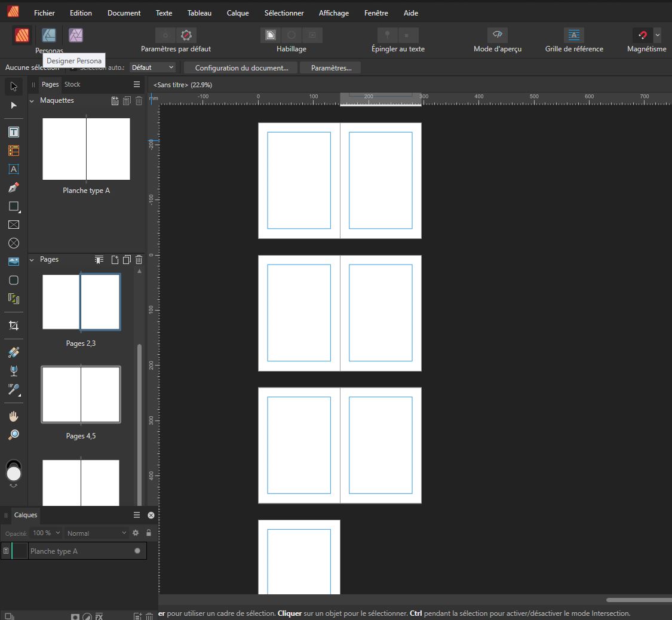Viewport: 672px width, 620px height.
Task: Collapse the Pages section chevron
Action: [32, 260]
